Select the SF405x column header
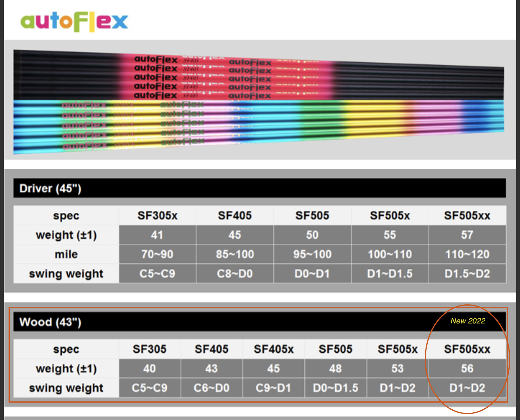The width and height of the screenshot is (520, 420). tap(274, 349)
